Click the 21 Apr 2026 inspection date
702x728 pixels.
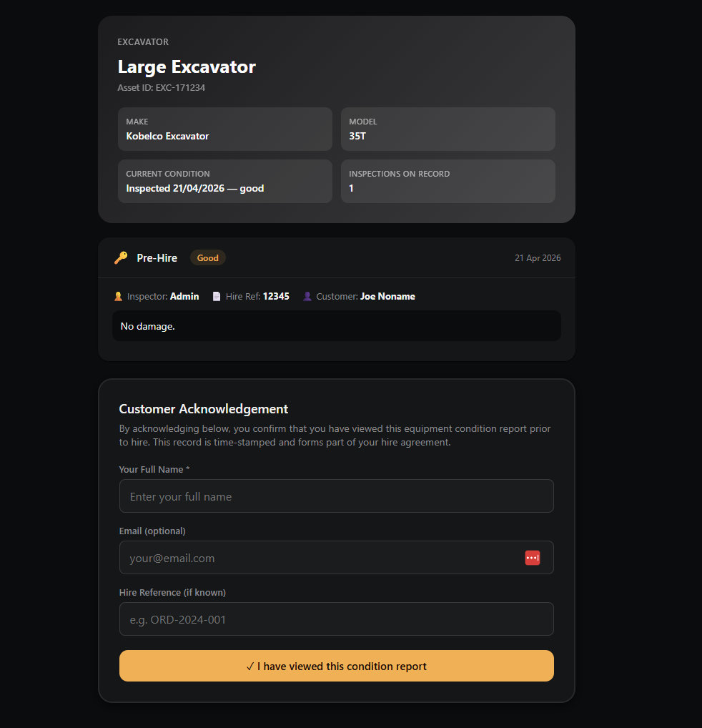538,258
